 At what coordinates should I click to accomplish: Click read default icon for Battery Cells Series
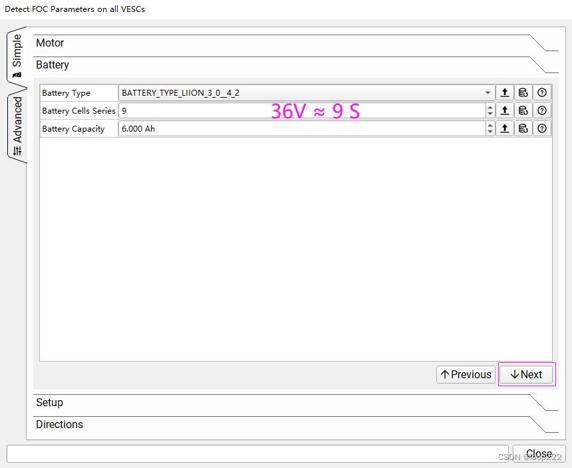(523, 111)
